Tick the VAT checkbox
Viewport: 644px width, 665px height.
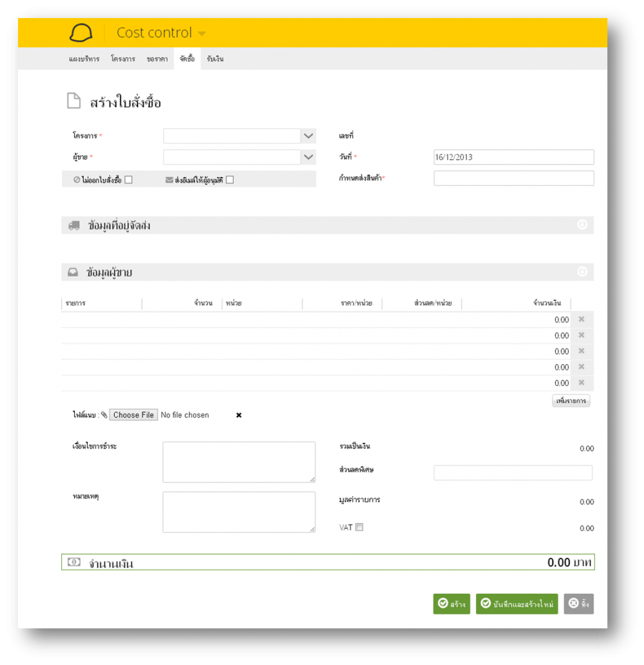click(x=359, y=527)
